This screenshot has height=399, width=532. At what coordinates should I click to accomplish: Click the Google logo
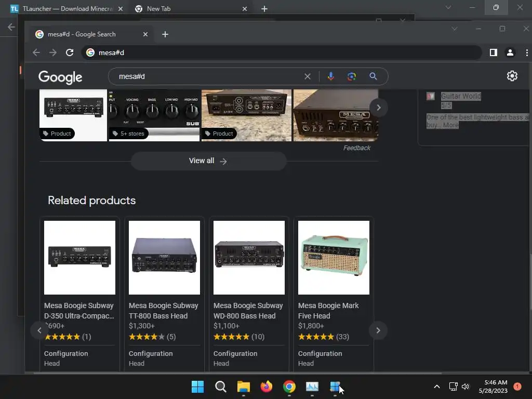pyautogui.click(x=60, y=77)
